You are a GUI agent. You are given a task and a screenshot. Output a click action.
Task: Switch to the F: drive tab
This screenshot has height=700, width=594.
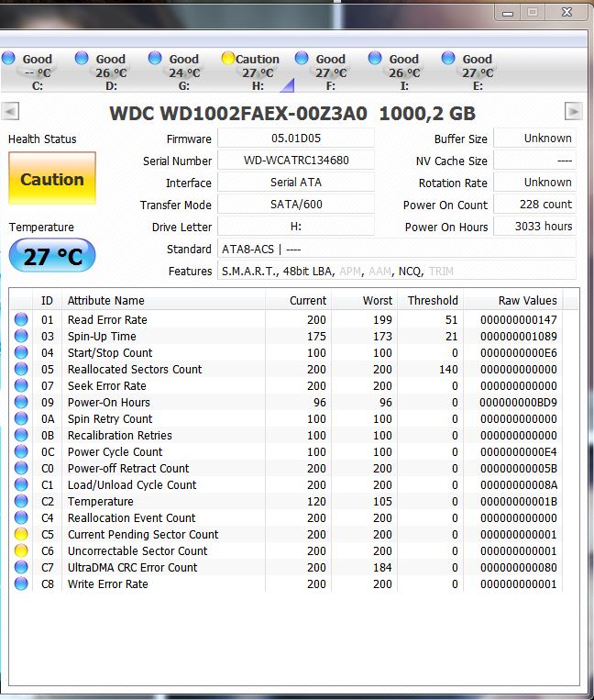[322, 72]
